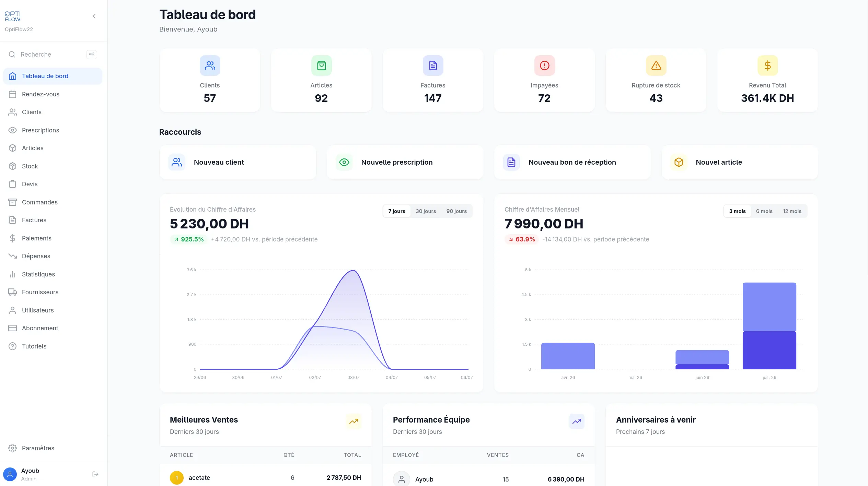The image size is (868, 486).
Task: Click the 03/07 peak on revenue curve
Action: [x=354, y=271]
